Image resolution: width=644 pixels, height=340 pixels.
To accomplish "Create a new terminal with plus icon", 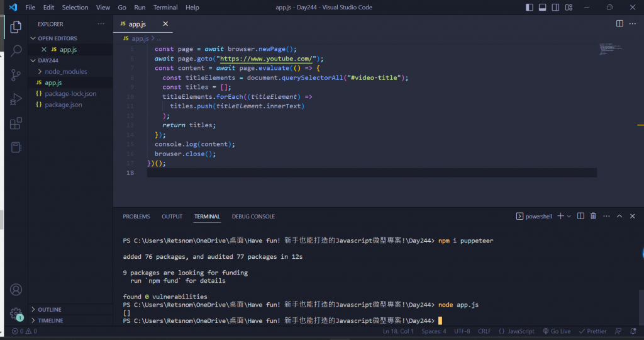I will 560,216.
